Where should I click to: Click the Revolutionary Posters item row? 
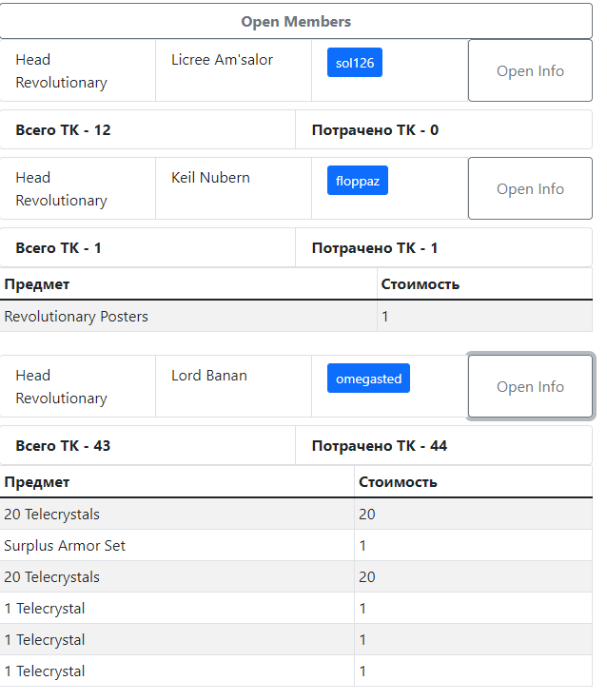[x=296, y=316]
